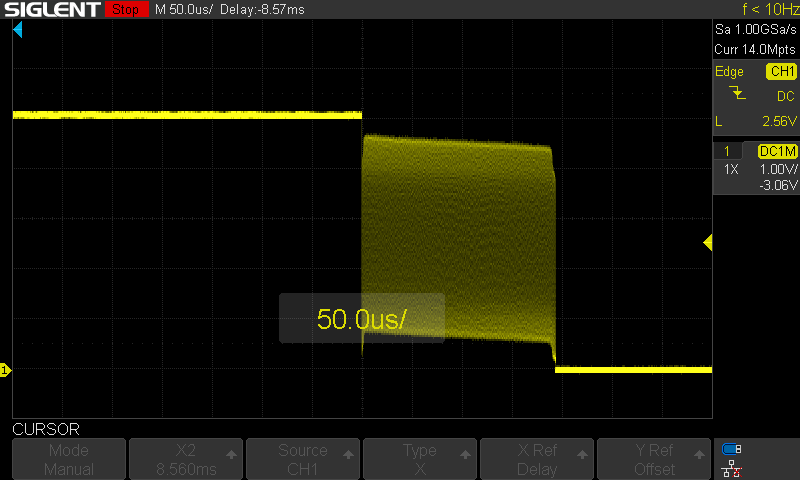Viewport: 800px width, 480px height.
Task: Click the Edge trigger type label
Action: click(x=729, y=71)
